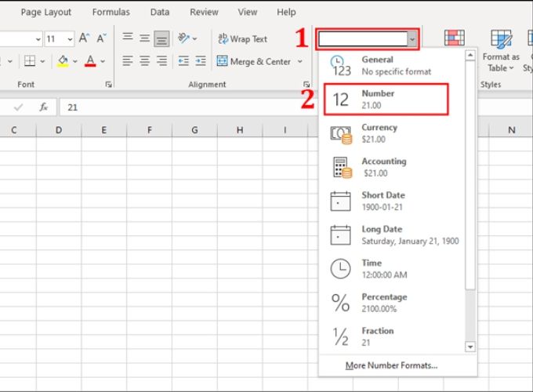Select column G header
Screen dimensions: 533x392
coord(194,130)
